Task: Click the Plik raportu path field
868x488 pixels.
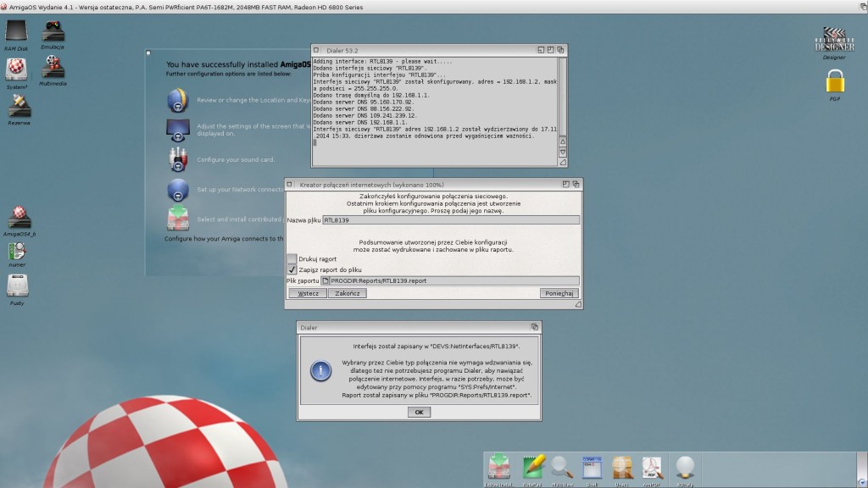Action: tap(454, 280)
